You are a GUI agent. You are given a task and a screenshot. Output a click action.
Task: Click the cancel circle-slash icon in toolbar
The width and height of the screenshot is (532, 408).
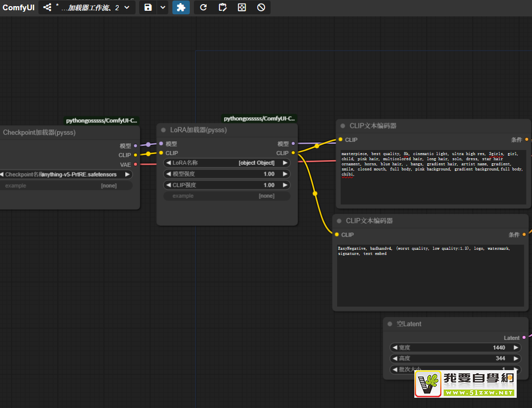point(261,7)
